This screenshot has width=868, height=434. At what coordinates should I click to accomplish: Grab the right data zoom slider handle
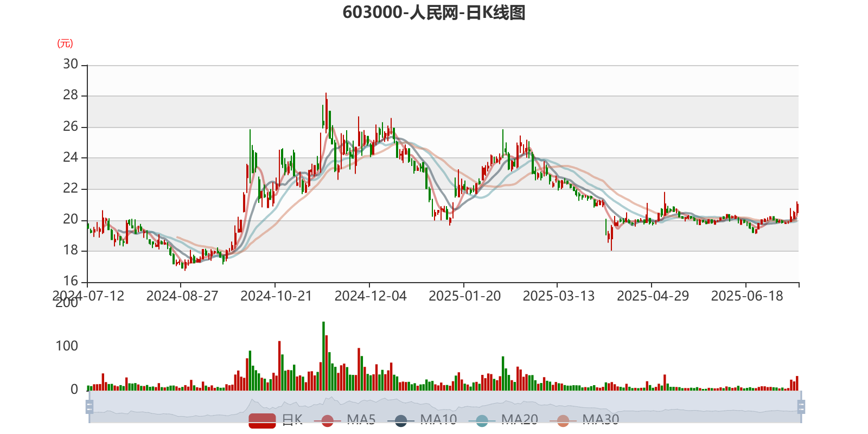801,406
